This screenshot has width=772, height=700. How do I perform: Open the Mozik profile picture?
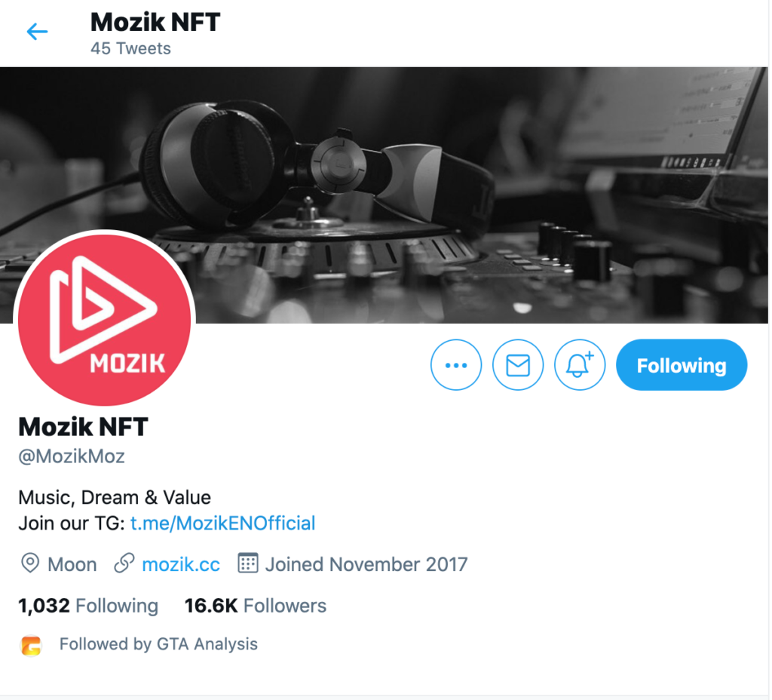click(104, 320)
